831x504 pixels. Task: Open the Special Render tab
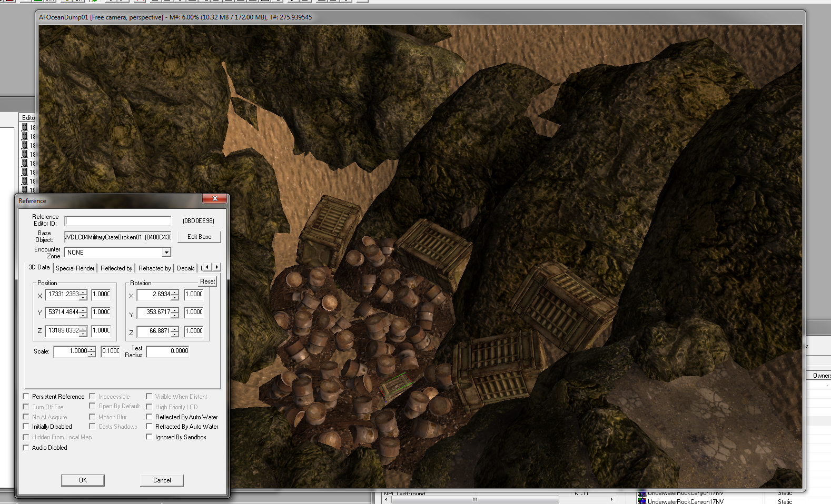pyautogui.click(x=75, y=268)
